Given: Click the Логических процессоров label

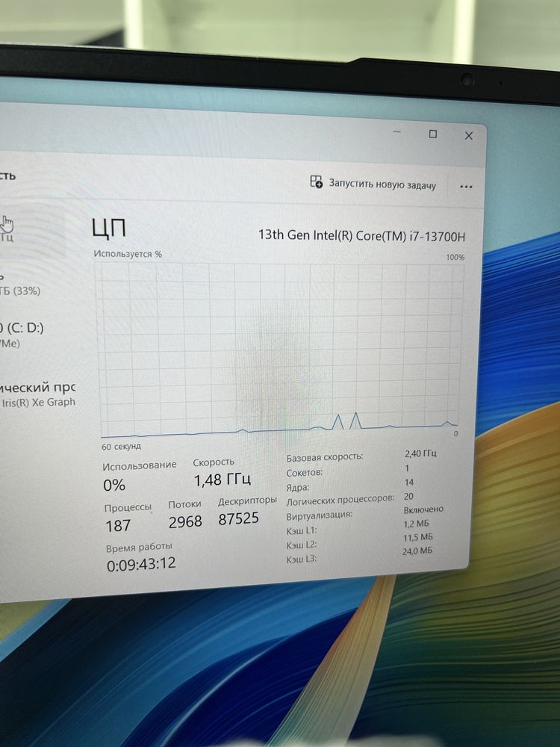Looking at the screenshot, I should click(340, 500).
